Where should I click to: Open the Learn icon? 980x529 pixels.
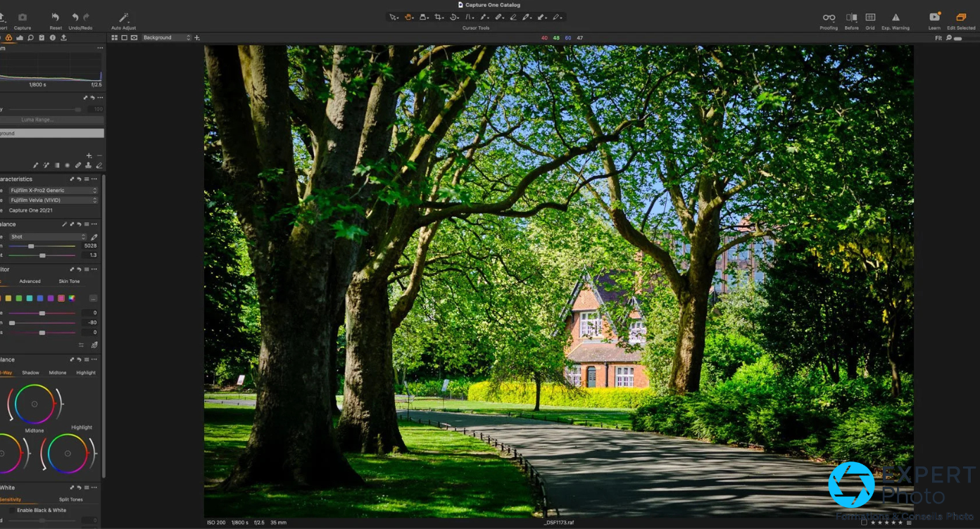pyautogui.click(x=934, y=17)
